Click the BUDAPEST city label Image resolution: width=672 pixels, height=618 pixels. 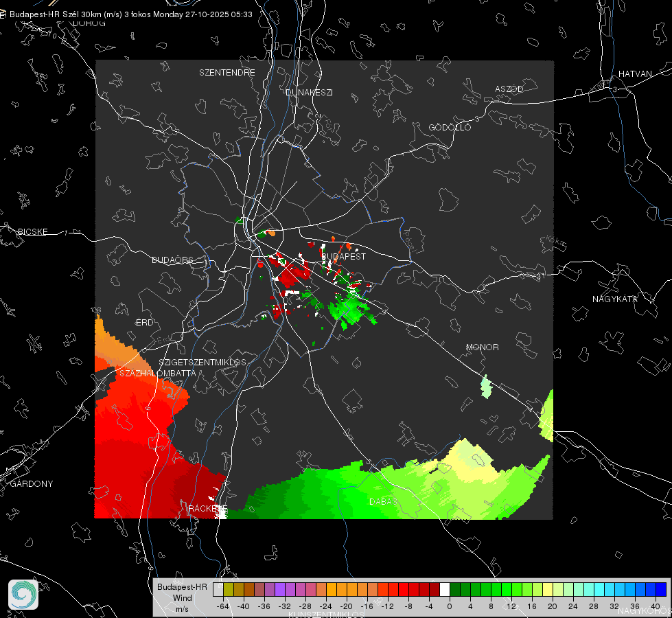343,256
